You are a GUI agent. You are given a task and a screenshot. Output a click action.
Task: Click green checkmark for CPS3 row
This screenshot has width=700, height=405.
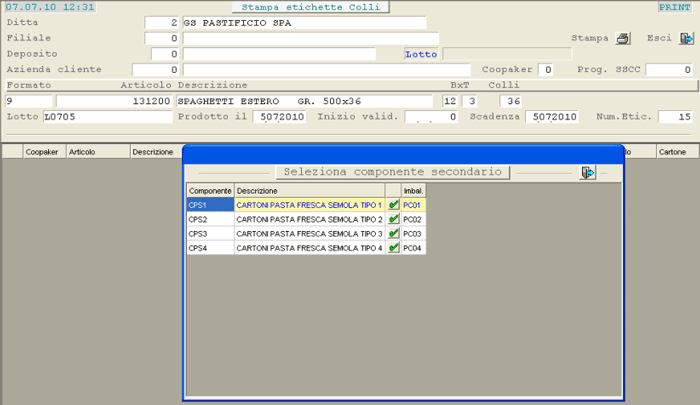point(394,233)
